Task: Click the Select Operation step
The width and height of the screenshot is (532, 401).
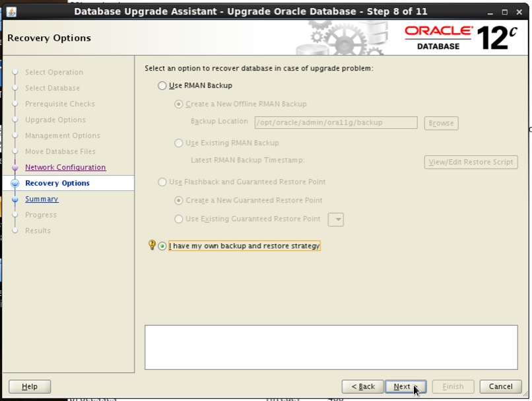Action: point(54,72)
